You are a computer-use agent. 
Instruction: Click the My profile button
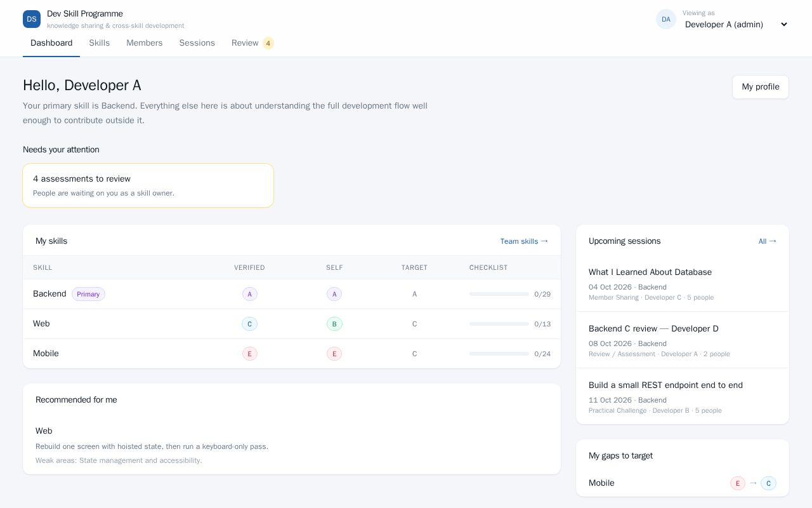click(x=760, y=87)
